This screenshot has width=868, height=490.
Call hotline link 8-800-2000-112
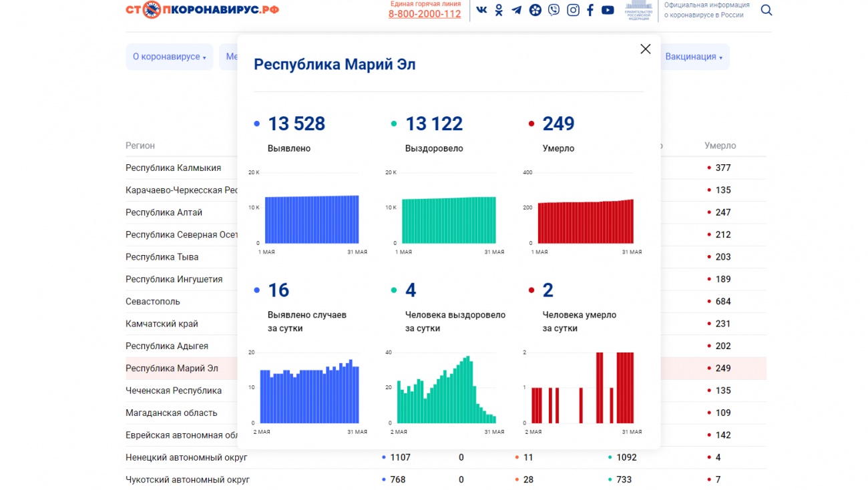pos(425,14)
